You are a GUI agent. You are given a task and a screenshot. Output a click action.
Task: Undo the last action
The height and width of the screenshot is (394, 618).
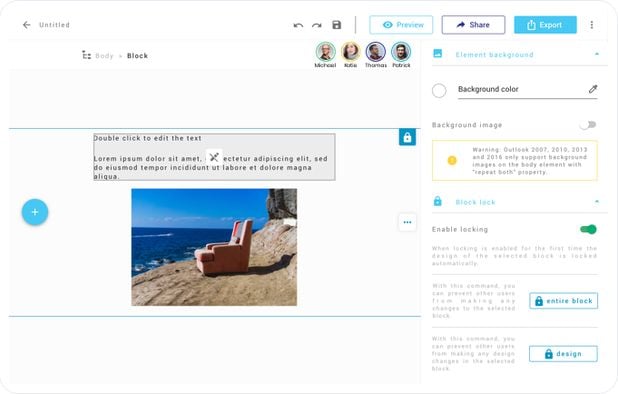point(298,25)
